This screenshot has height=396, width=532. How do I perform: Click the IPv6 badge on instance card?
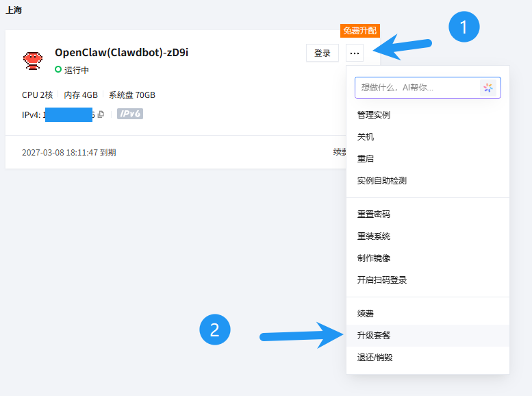click(x=129, y=114)
